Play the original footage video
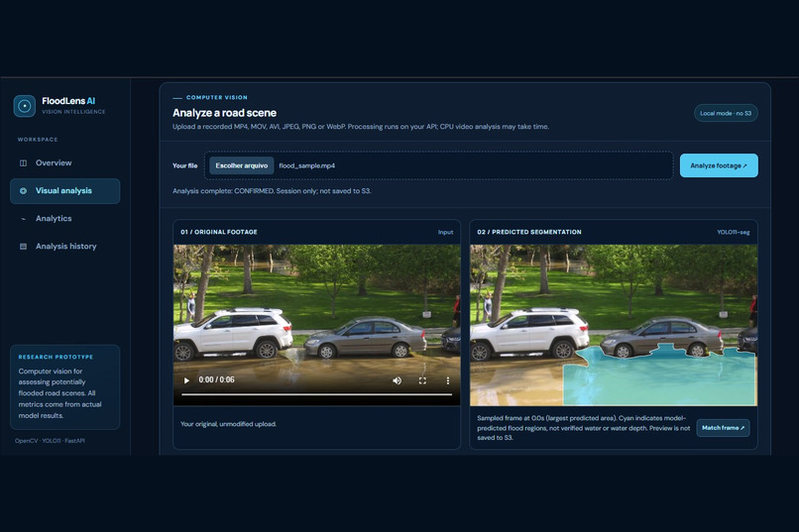This screenshot has height=532, width=799. pos(186,380)
